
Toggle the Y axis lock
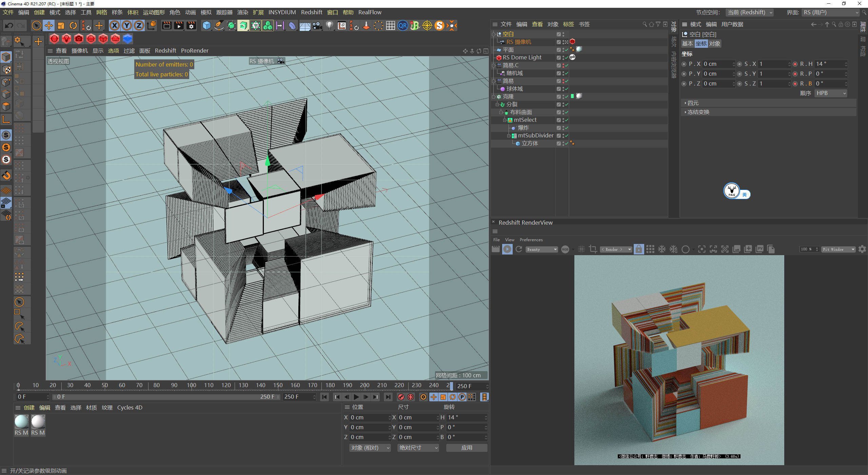click(x=127, y=25)
